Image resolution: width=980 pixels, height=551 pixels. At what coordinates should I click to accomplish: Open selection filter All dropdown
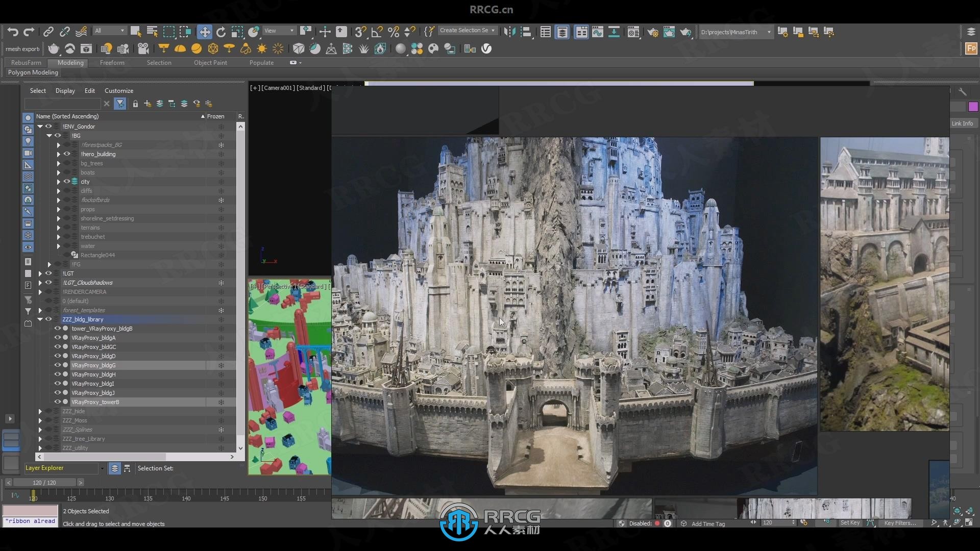click(109, 31)
